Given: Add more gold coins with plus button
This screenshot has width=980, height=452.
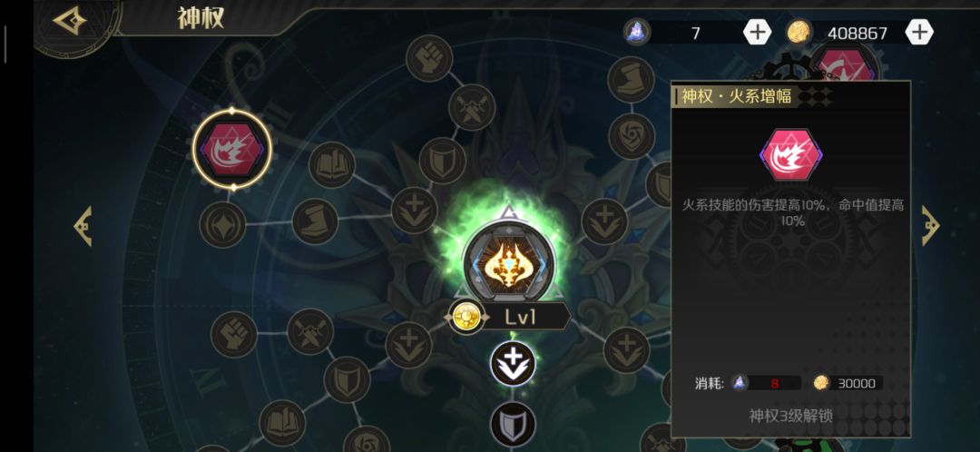Looking at the screenshot, I should click(x=919, y=32).
